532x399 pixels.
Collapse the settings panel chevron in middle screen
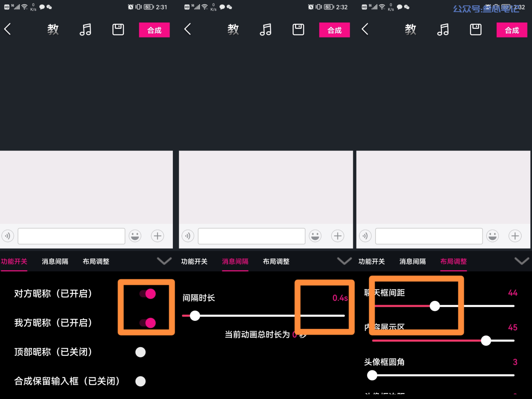point(344,261)
